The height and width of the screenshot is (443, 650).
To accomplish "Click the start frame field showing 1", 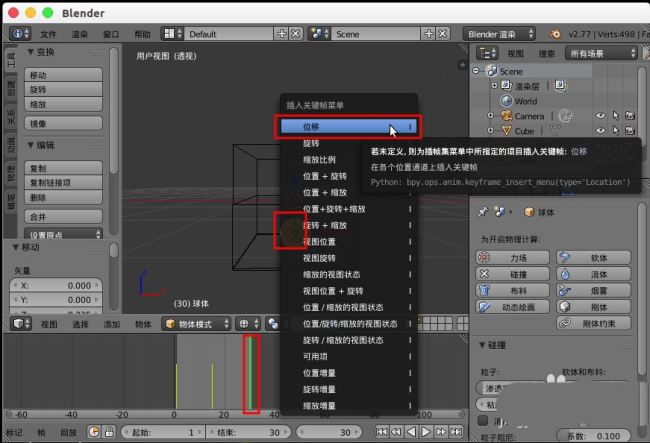I will tap(163, 432).
